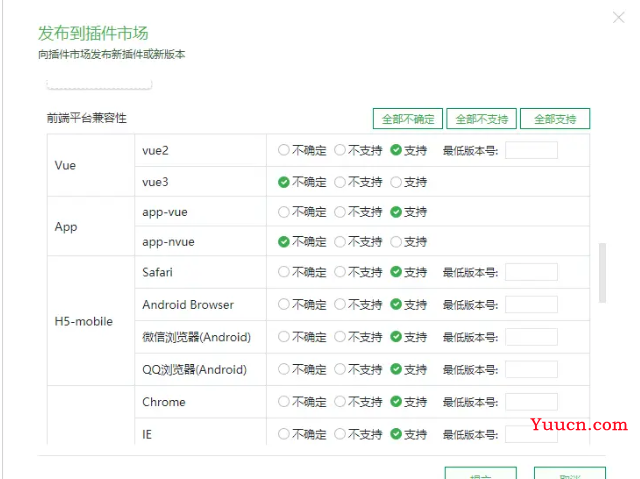Select 不支持 for Safari
The width and height of the screenshot is (640, 479).
coord(340,272)
